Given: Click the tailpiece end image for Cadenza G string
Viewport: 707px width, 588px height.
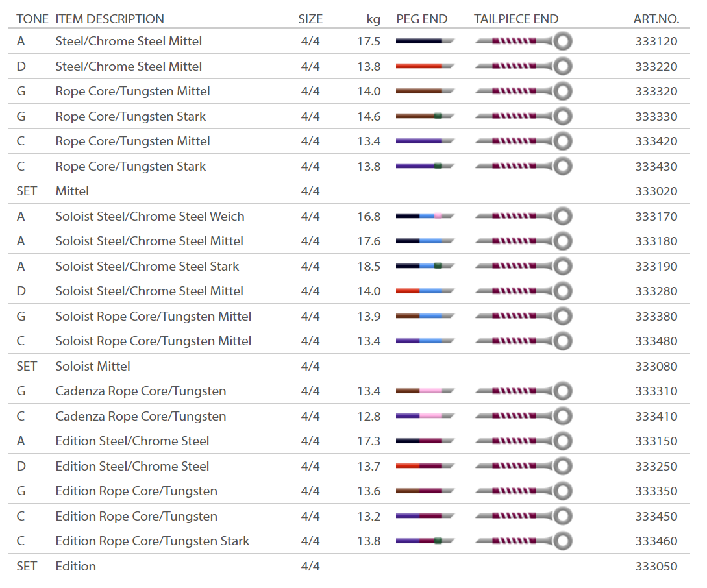Looking at the screenshot, I should pyautogui.click(x=523, y=391).
